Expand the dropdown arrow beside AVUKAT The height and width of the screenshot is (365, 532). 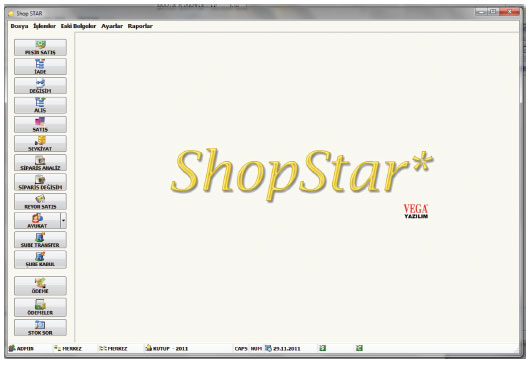63,221
